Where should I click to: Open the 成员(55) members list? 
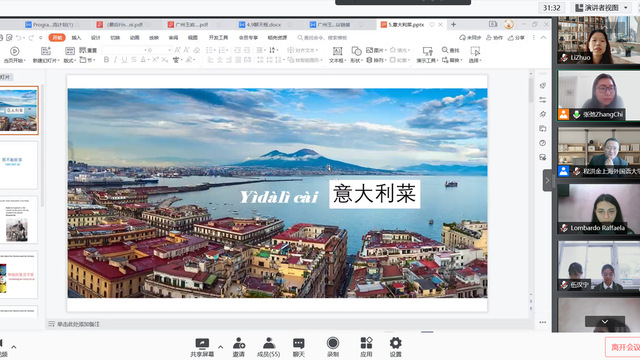tap(269, 347)
